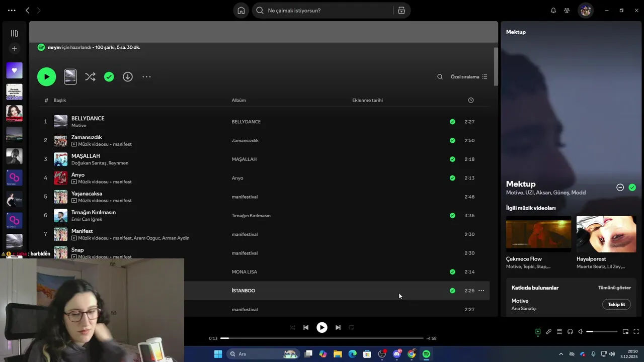
Task: Skip to the next track
Action: point(338,327)
